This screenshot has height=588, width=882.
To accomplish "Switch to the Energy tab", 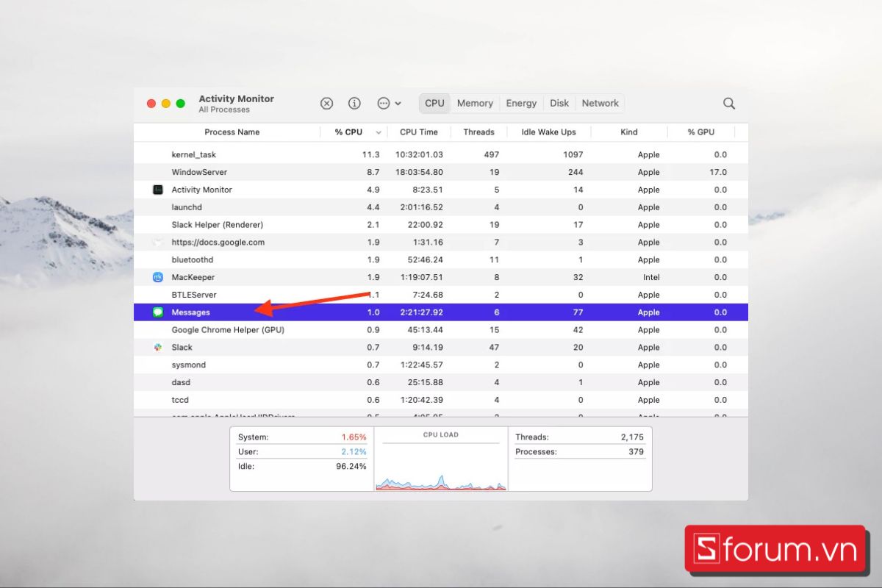I will 521,104.
